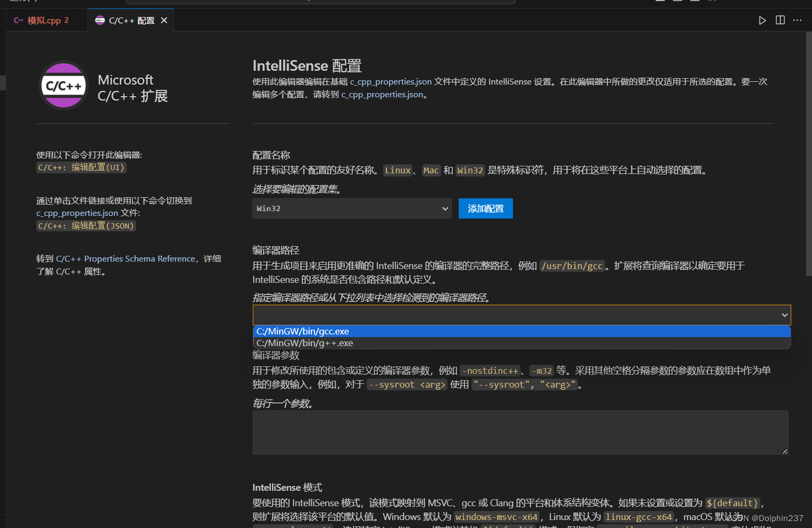Viewport: 812px width, 528px height.
Task: Click the Mac identifier code text
Action: pos(431,170)
